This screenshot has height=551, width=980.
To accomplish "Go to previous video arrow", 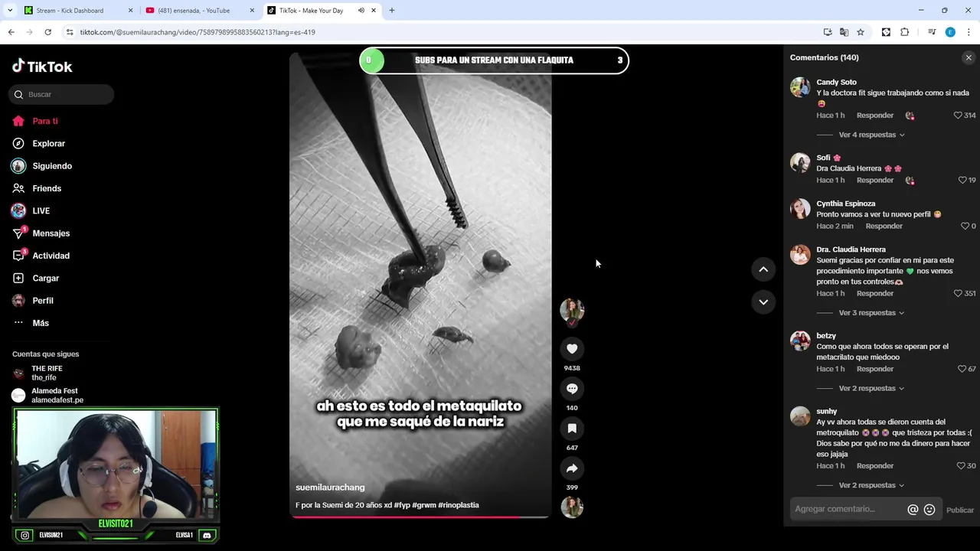I will (763, 269).
